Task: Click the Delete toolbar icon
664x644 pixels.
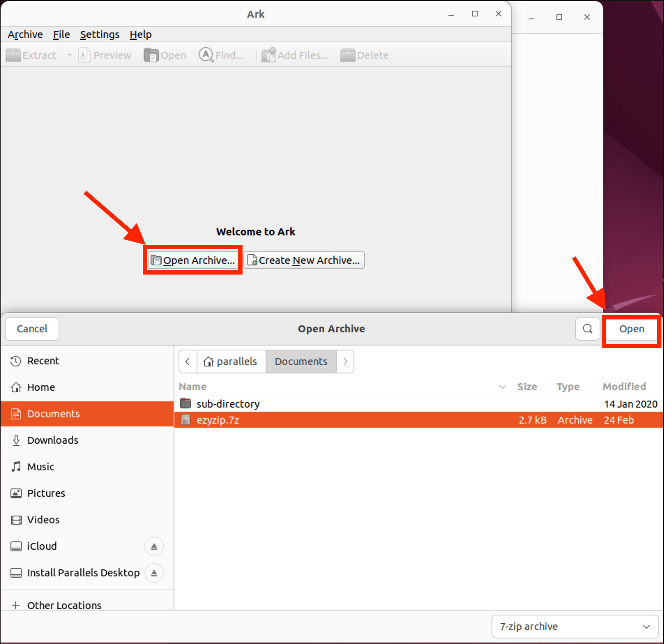Action: coord(364,55)
